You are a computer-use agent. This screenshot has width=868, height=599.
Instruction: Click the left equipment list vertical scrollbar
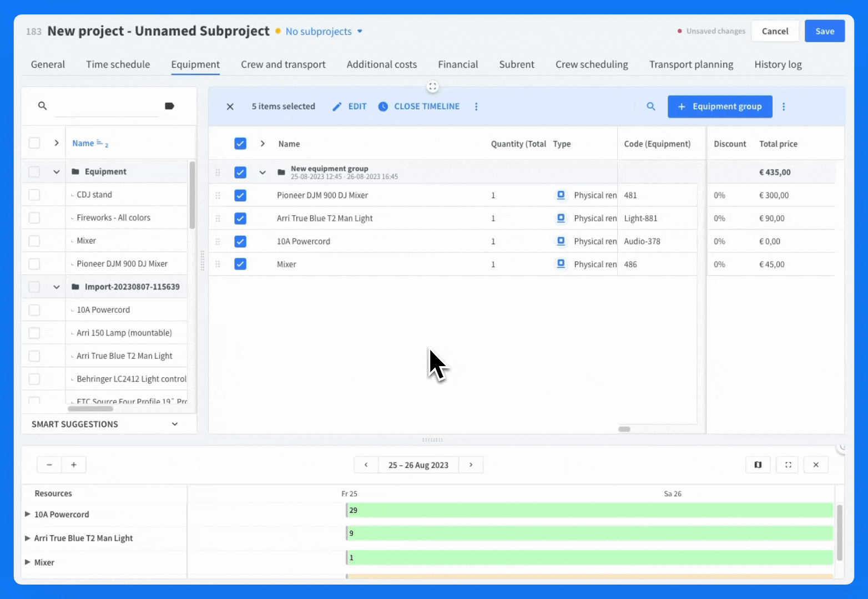pos(192,195)
